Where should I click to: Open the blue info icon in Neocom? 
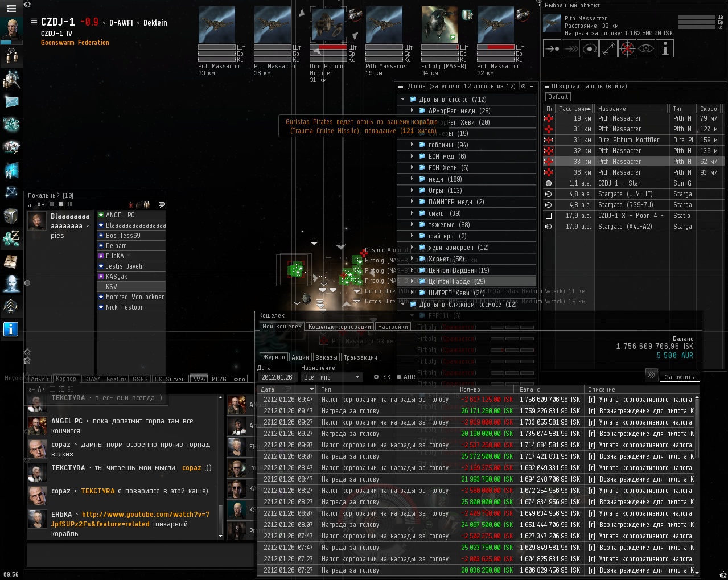tap(11, 329)
